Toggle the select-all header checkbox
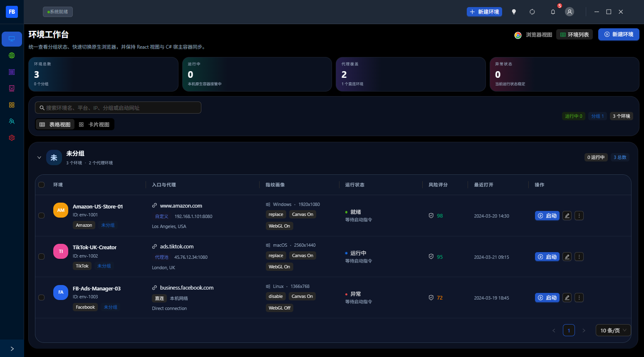 [41, 185]
